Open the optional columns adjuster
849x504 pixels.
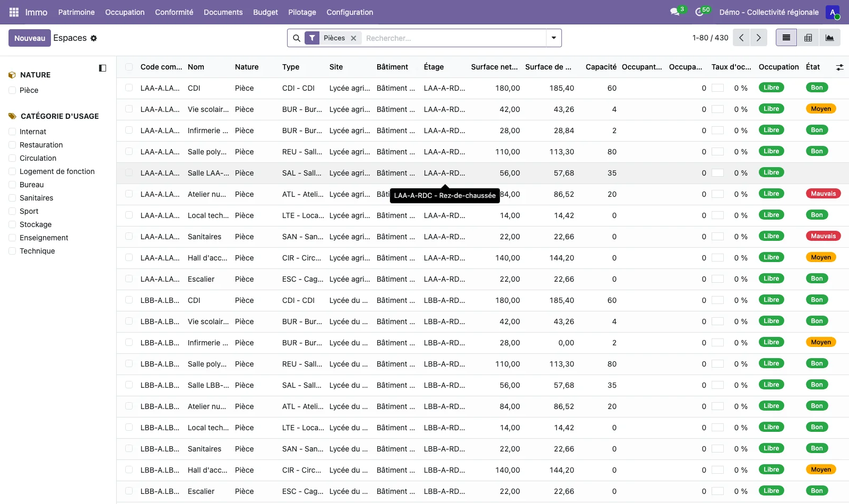(x=839, y=67)
